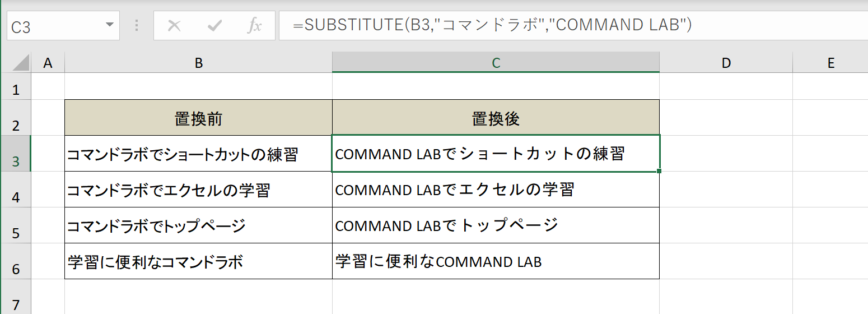Select cell with コマンドラボでエクセルの学習

[199, 190]
